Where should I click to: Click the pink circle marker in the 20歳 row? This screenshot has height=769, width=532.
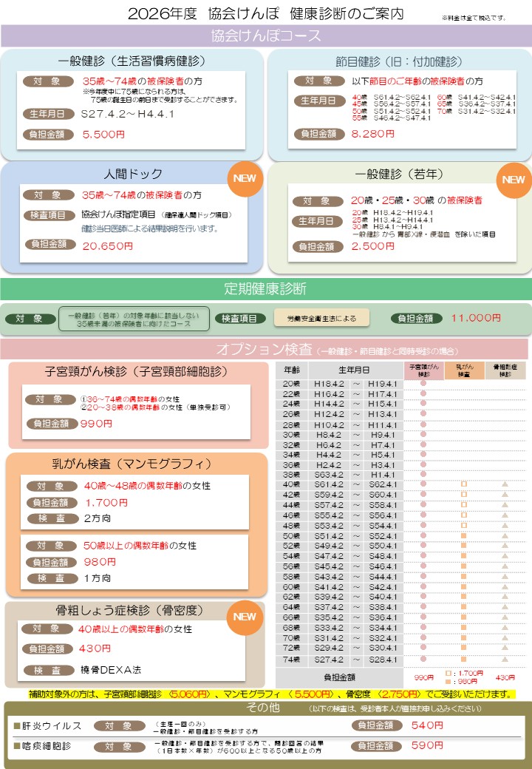(x=423, y=384)
